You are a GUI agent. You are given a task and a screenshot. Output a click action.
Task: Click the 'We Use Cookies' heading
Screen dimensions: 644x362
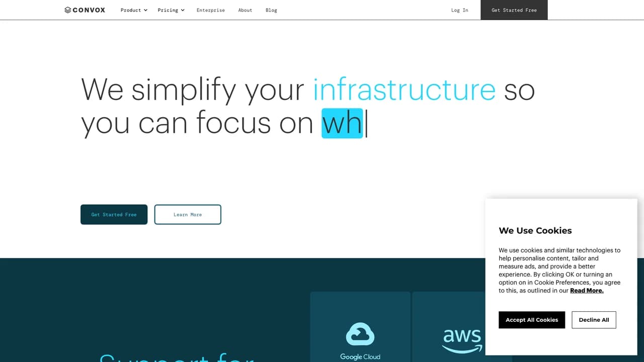pos(535,231)
